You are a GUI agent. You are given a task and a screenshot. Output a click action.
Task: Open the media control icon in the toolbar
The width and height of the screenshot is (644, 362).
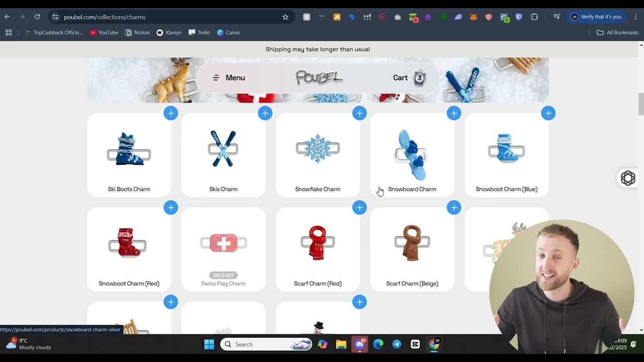coord(556,17)
